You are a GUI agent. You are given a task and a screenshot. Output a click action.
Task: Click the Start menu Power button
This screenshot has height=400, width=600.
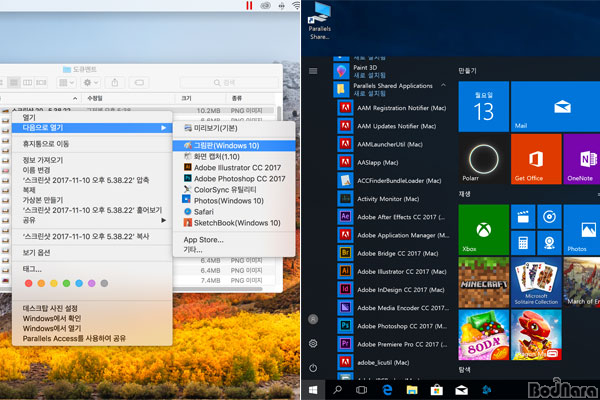313,368
